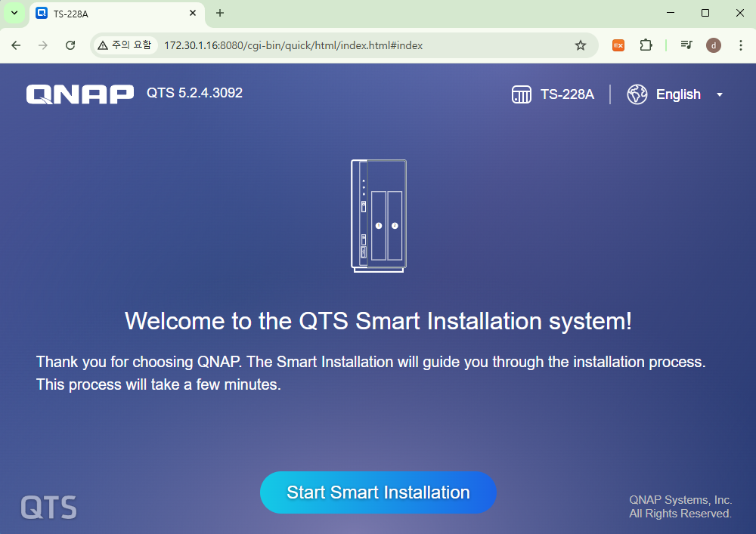Screen dimensions: 756x534
Task: Click Start Smart Installation button
Action: [x=378, y=492]
